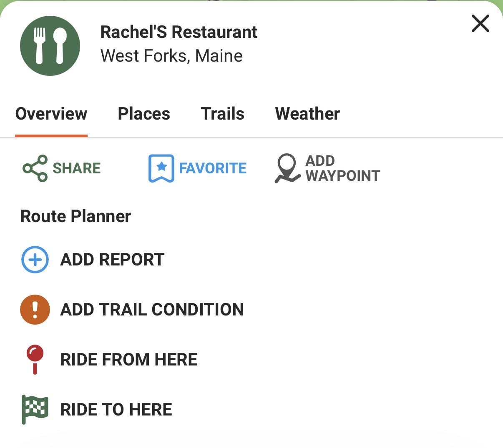Switch to the Places tab

pos(144,113)
